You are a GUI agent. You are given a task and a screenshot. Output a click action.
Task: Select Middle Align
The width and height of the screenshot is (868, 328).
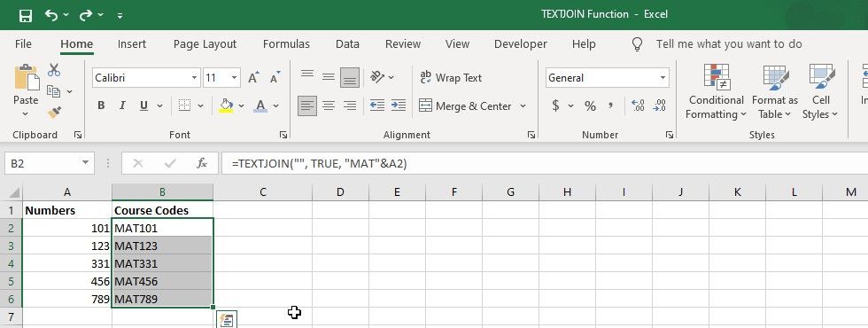click(x=329, y=77)
